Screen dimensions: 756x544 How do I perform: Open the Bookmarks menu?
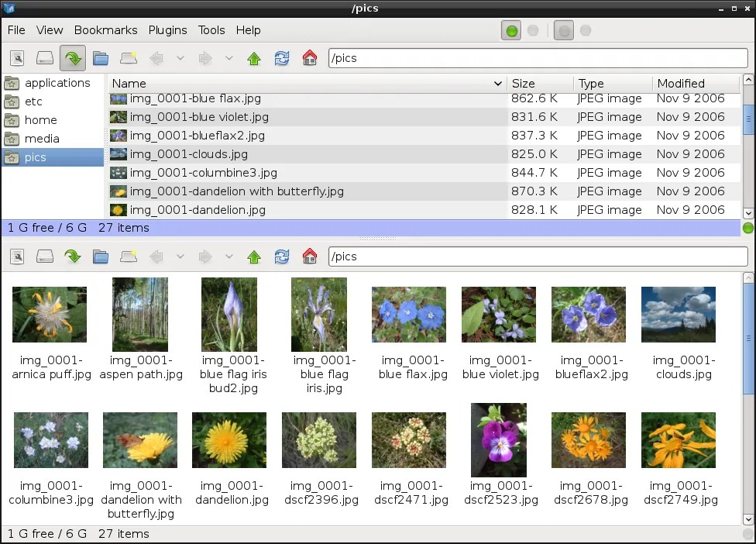click(x=105, y=30)
